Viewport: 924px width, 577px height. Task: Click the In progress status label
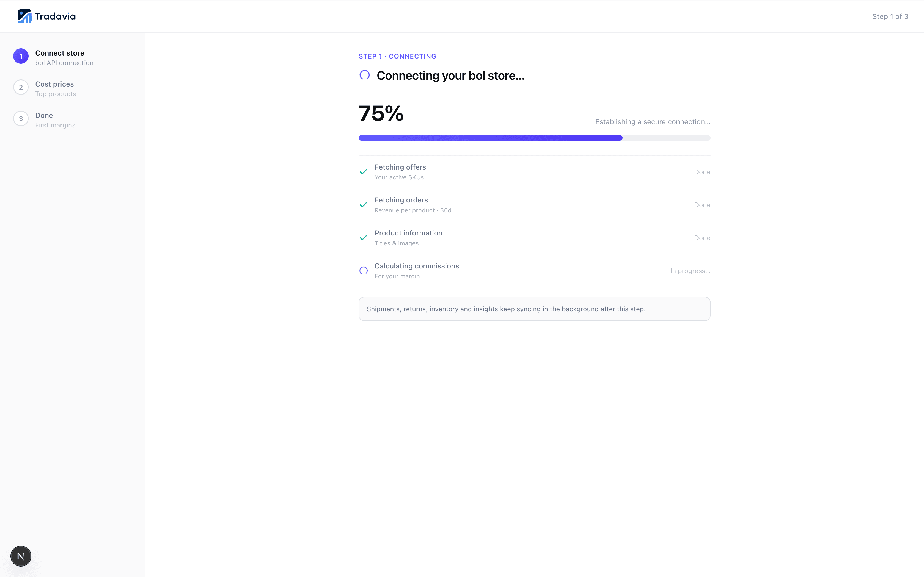tap(690, 271)
